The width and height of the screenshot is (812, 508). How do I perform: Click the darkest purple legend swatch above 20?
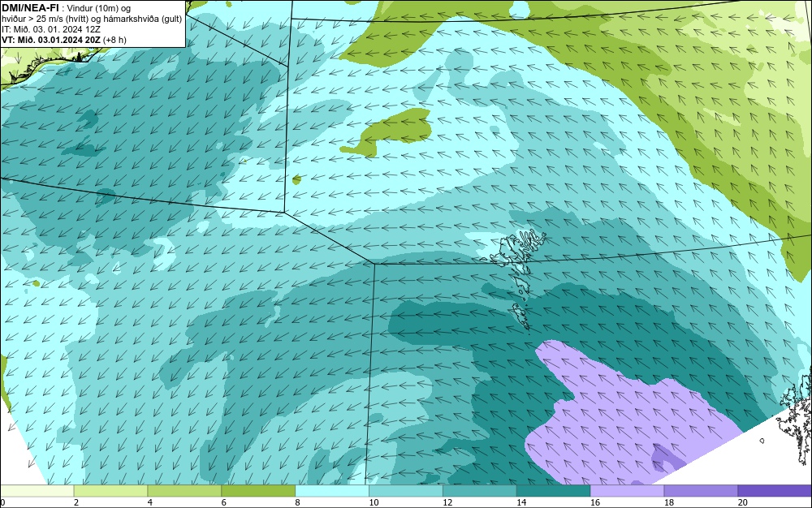pyautogui.click(x=775, y=490)
